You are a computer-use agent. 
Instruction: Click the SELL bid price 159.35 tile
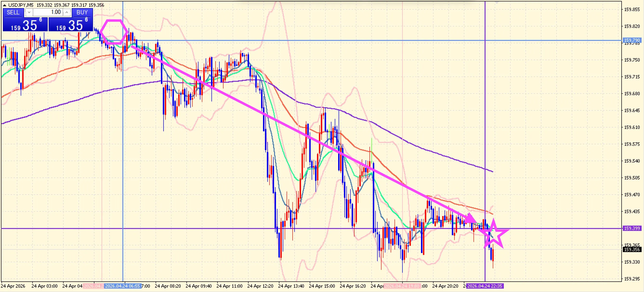coord(25,25)
